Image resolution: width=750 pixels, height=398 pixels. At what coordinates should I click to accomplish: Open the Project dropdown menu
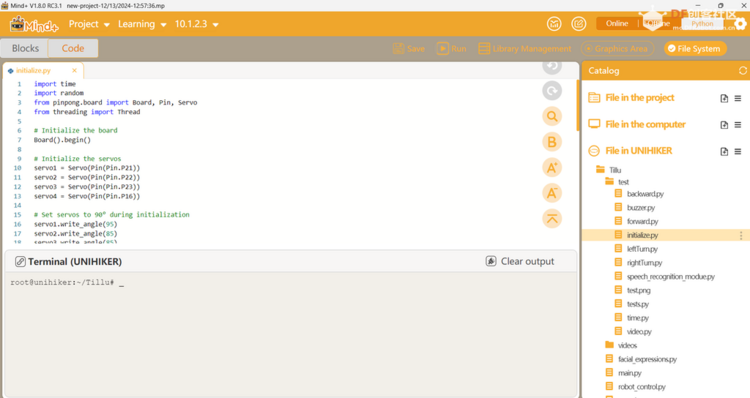(89, 24)
